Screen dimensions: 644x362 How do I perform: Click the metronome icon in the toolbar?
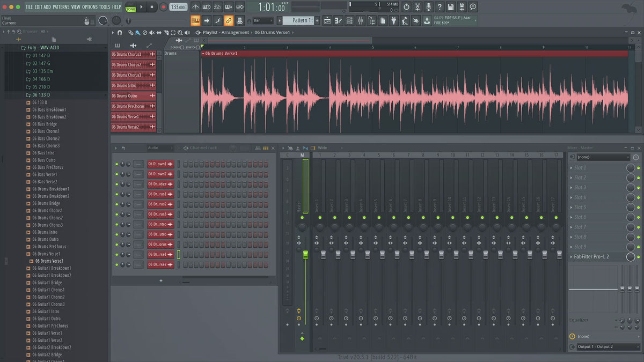click(x=195, y=7)
